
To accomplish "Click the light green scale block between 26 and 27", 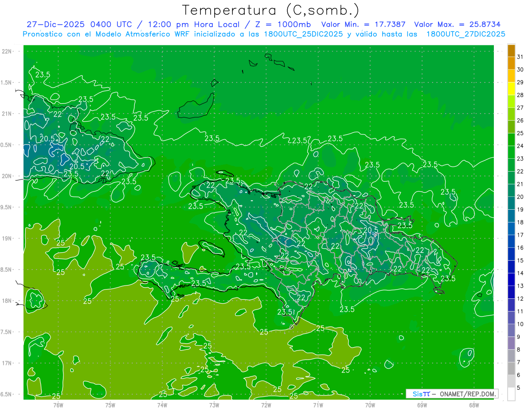I will point(511,114).
